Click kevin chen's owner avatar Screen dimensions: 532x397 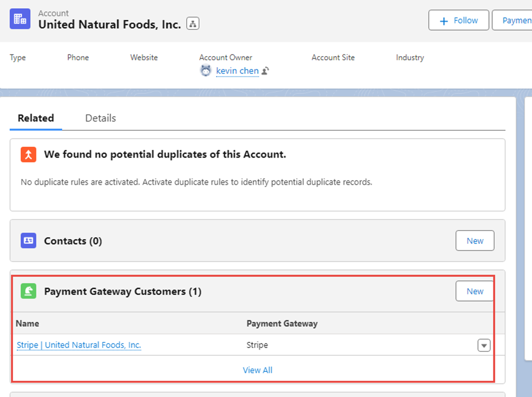[x=206, y=70]
